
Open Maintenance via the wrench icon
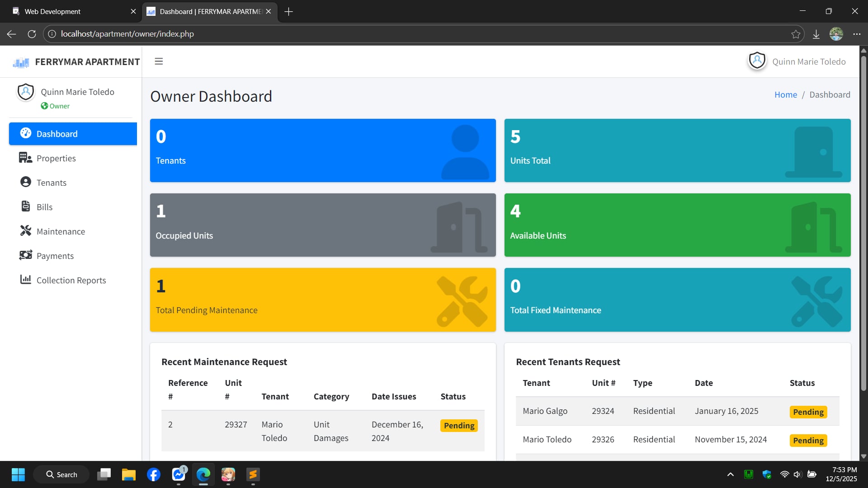point(25,231)
